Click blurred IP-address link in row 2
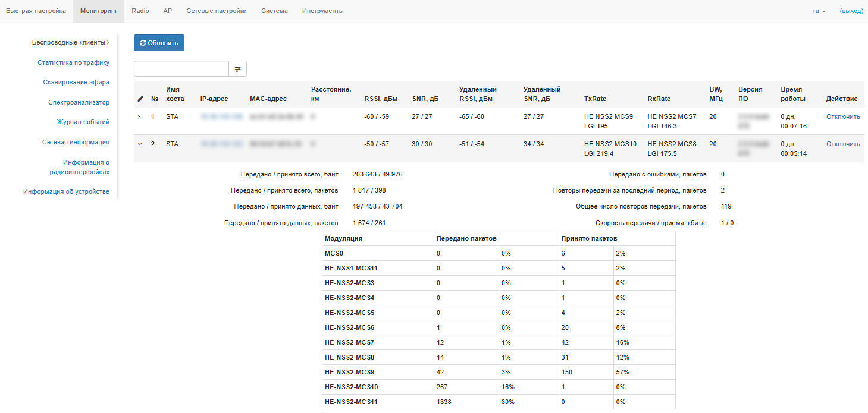Image resolution: width=868 pixels, height=413 pixels. [221, 144]
